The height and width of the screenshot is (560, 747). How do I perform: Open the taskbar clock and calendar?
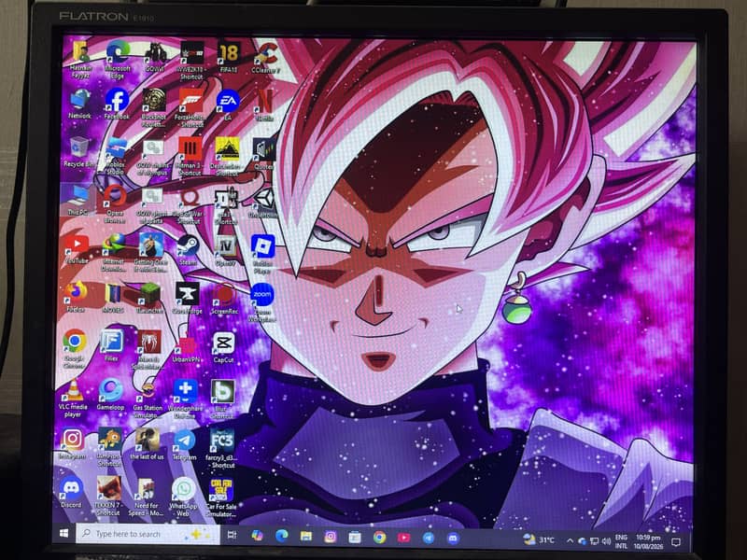coord(648,542)
